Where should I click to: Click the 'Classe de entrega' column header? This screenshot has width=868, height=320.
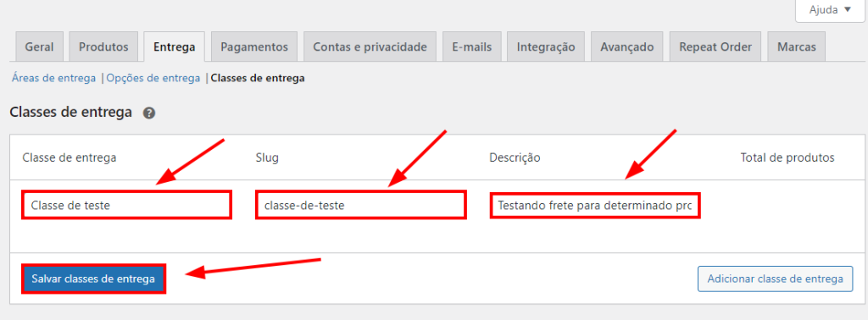click(x=70, y=158)
